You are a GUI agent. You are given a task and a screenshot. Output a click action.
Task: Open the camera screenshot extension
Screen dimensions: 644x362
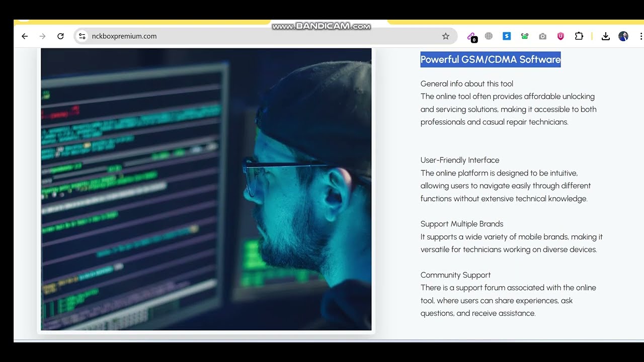542,36
